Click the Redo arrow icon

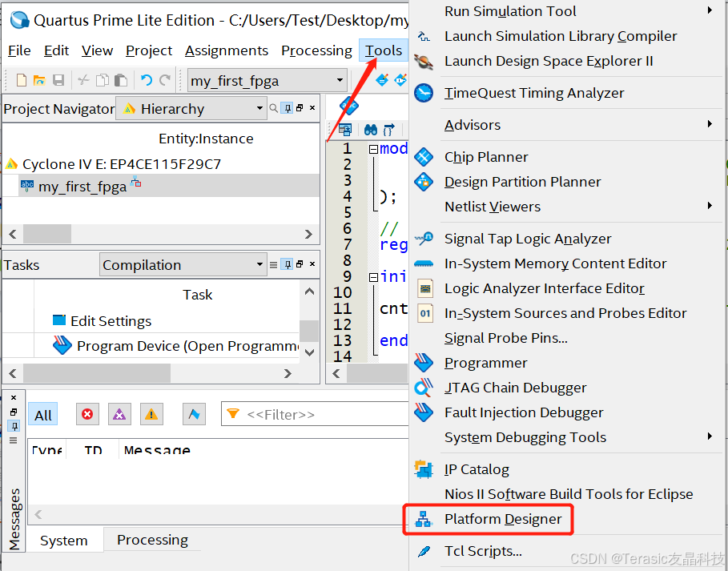click(x=165, y=80)
